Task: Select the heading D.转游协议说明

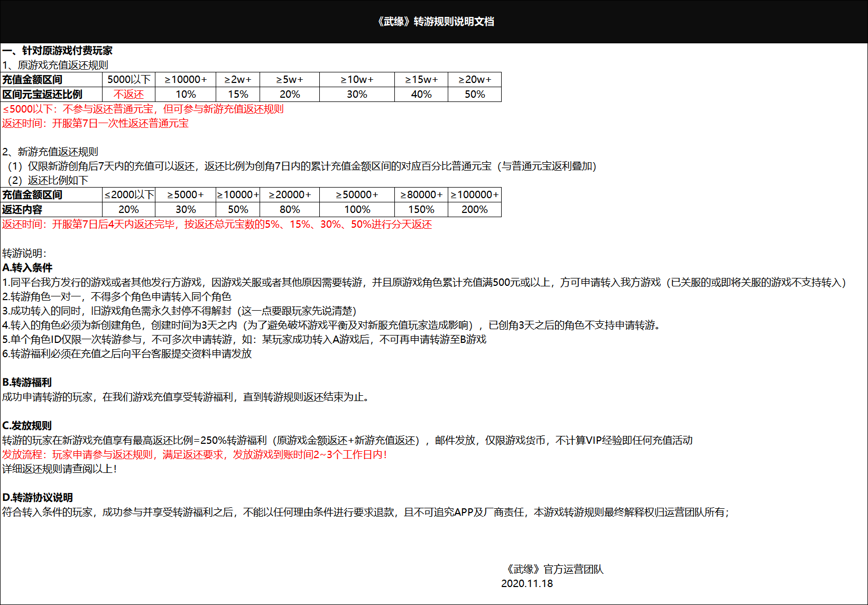Action: point(38,497)
